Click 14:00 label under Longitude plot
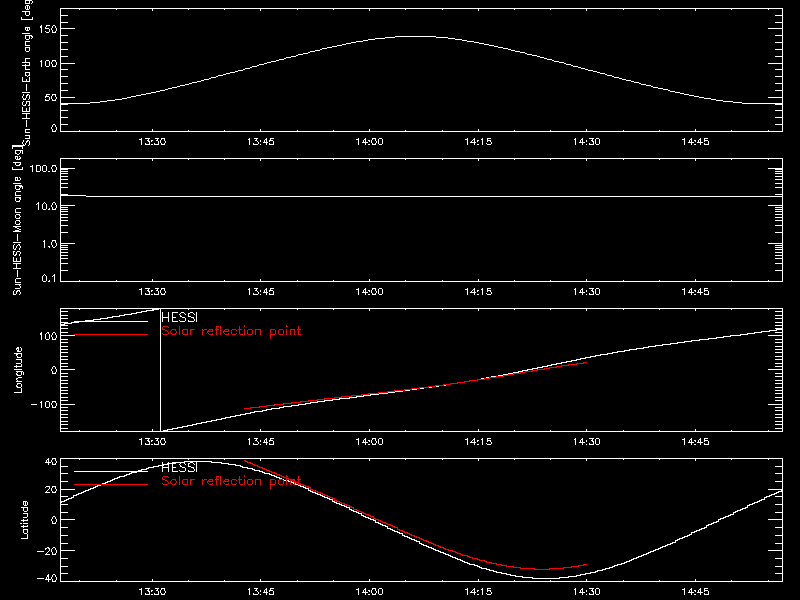 click(369, 441)
